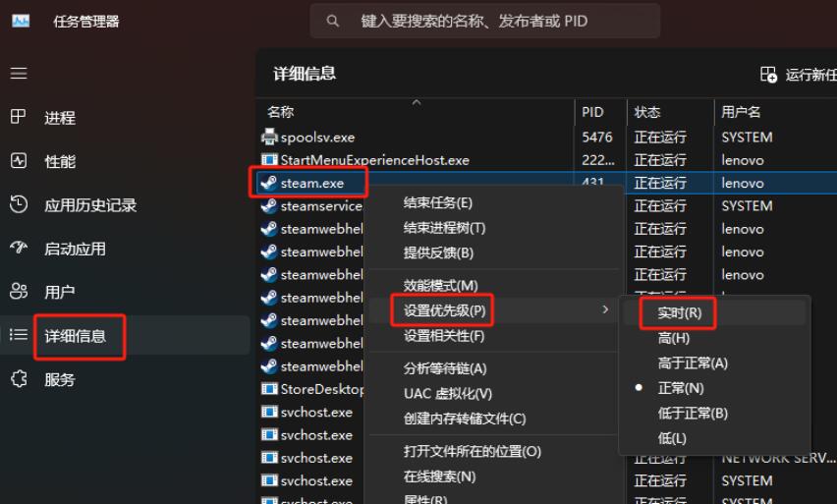
Task: Click the Startup apps (启动应用) icon
Action: point(19,248)
